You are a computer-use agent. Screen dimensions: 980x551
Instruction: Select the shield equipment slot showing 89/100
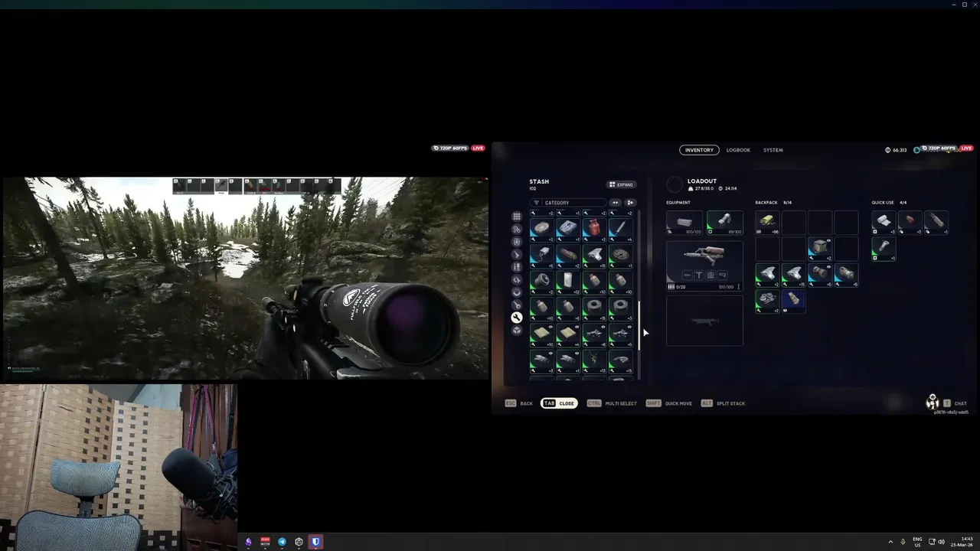pos(724,222)
